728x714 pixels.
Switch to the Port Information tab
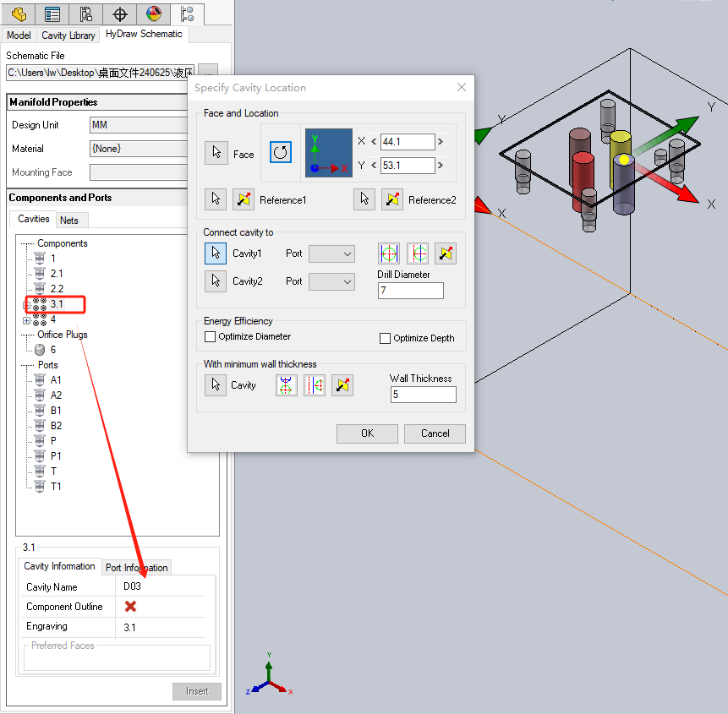(x=136, y=568)
